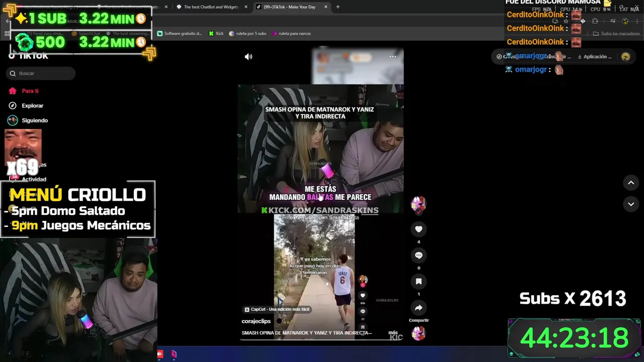Open the ruleta por 5 subs bookmark
The width and height of the screenshot is (644, 362).
click(248, 34)
